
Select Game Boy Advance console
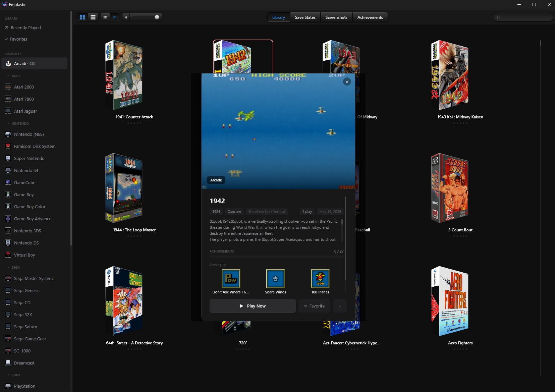(x=34, y=219)
